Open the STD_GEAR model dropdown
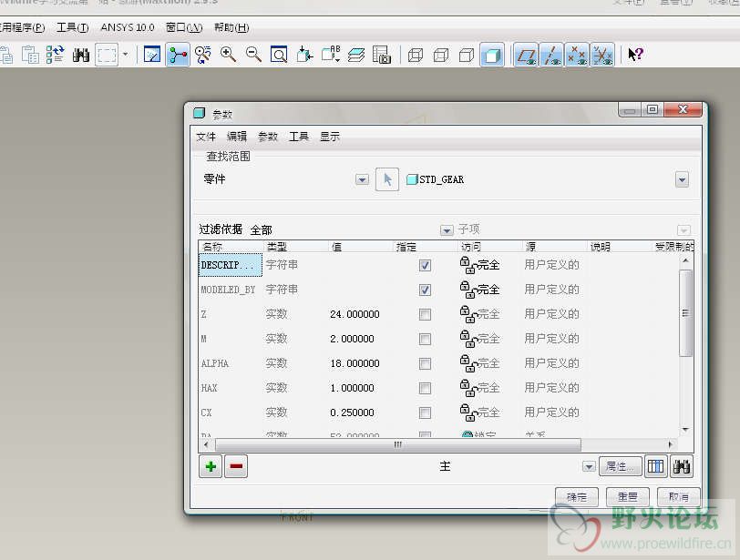 [682, 180]
